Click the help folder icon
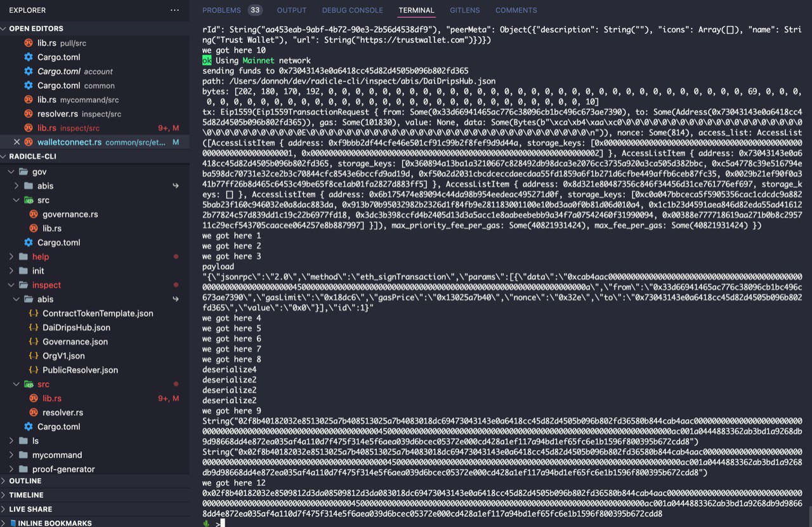This screenshot has width=812, height=527. click(x=23, y=257)
